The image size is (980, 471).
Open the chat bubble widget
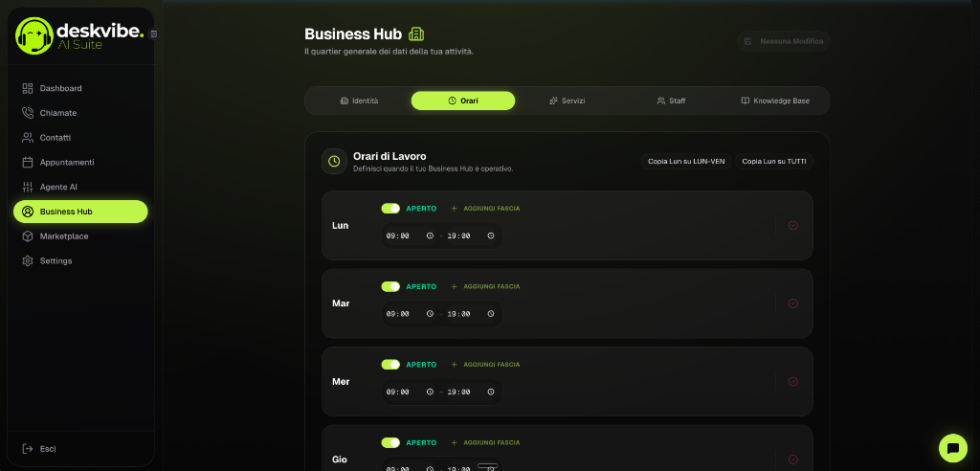[953, 448]
